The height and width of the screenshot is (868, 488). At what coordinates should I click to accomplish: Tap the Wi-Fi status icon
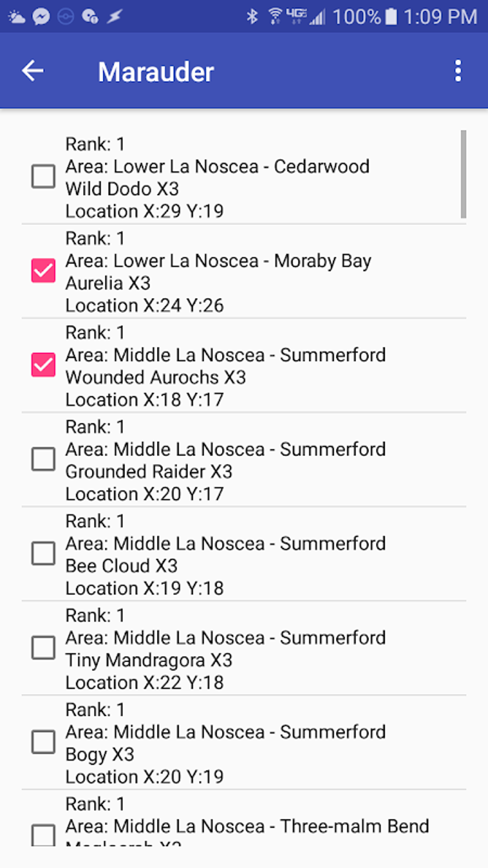[275, 16]
